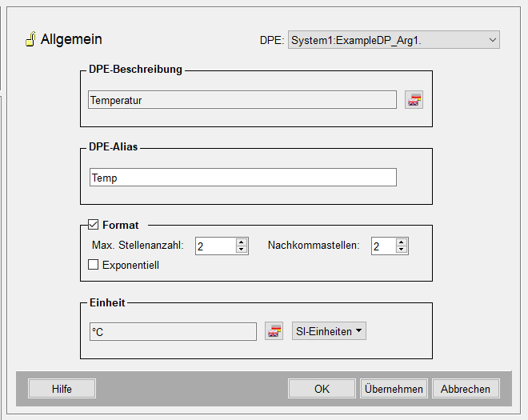528x420 pixels.
Task: Click the lock icon next to Allgemein
Action: [x=30, y=39]
